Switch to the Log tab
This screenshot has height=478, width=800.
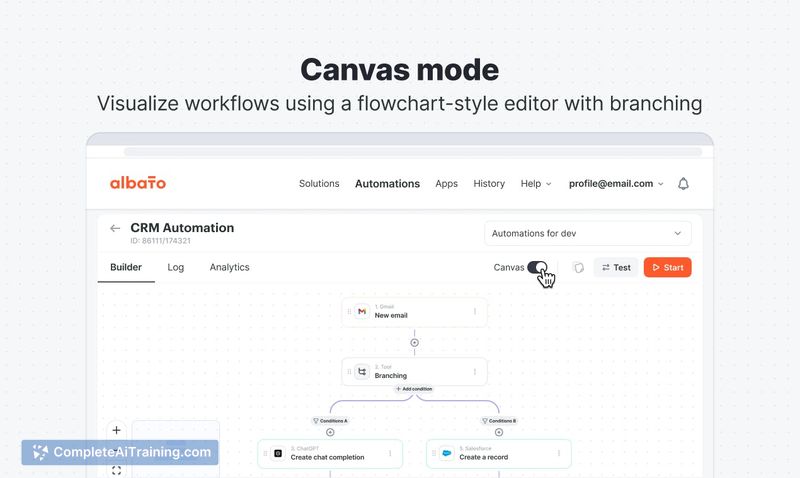(x=176, y=267)
